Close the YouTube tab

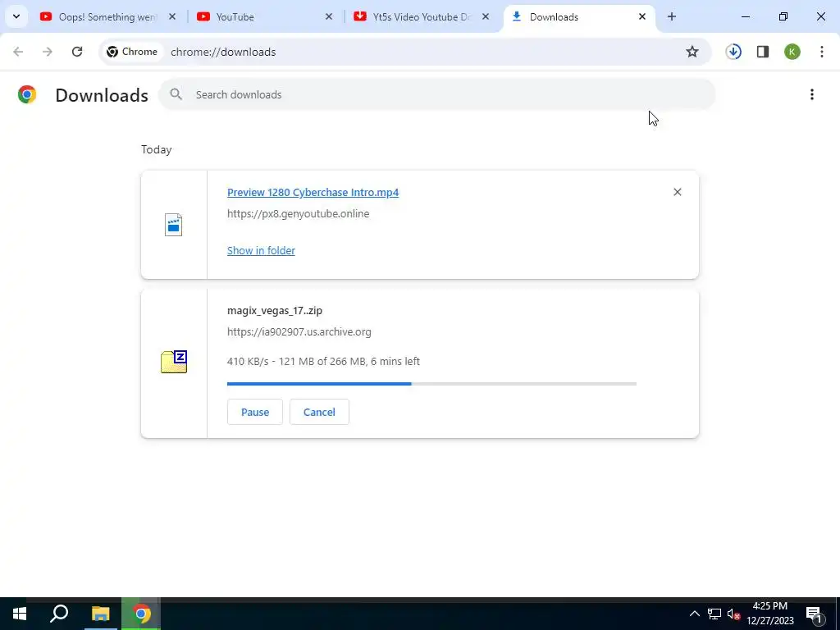pyautogui.click(x=329, y=16)
